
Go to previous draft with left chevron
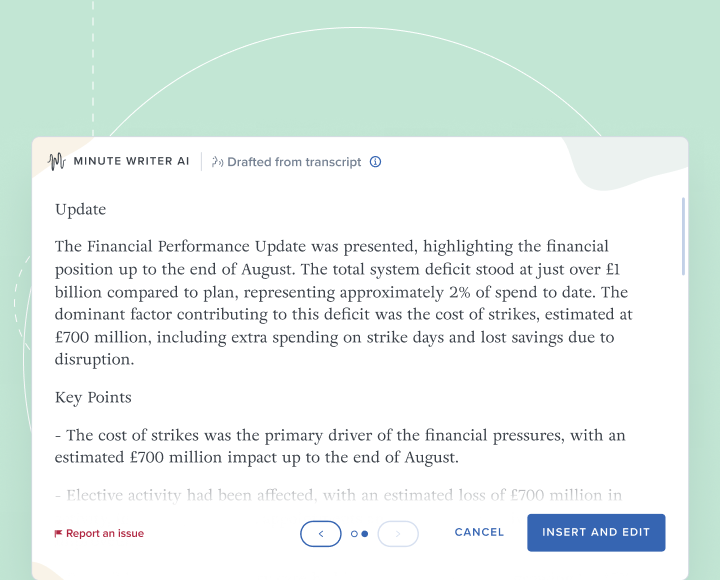tap(321, 534)
